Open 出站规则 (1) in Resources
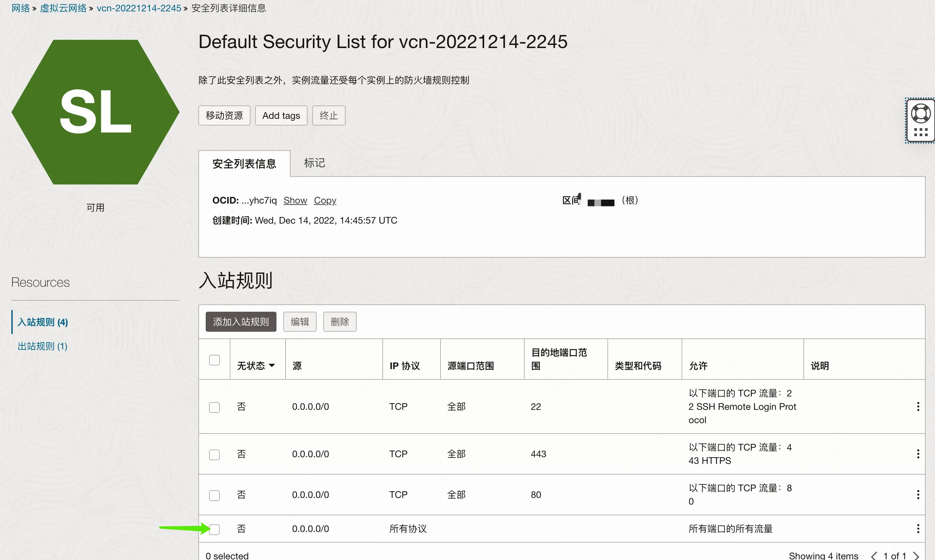 coord(42,346)
